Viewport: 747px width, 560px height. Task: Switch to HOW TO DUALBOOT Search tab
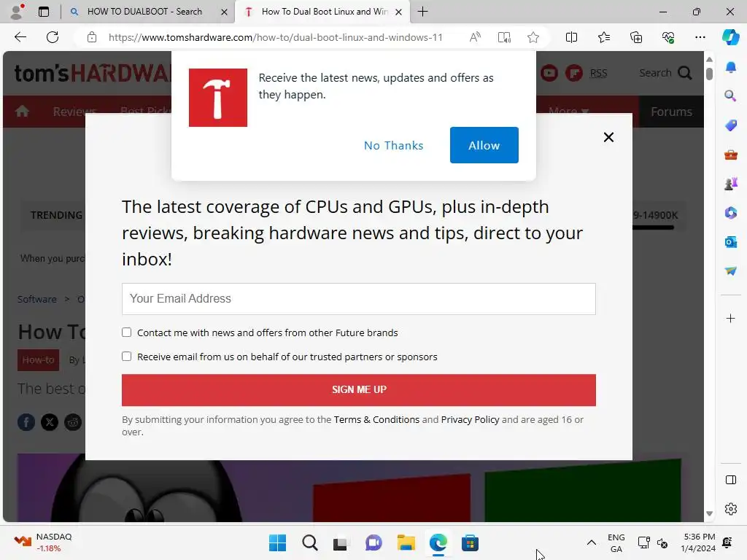[144, 12]
